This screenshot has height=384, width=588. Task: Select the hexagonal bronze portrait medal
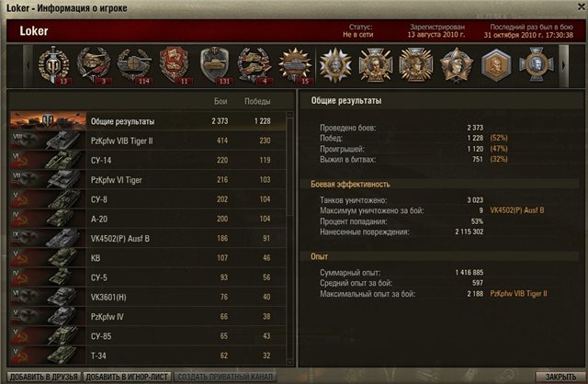click(496, 65)
